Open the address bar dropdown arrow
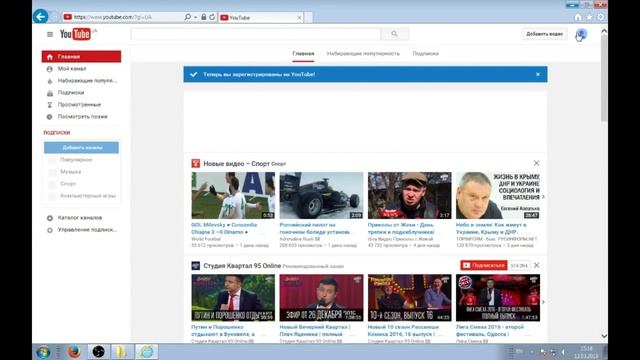 pyautogui.click(x=196, y=17)
